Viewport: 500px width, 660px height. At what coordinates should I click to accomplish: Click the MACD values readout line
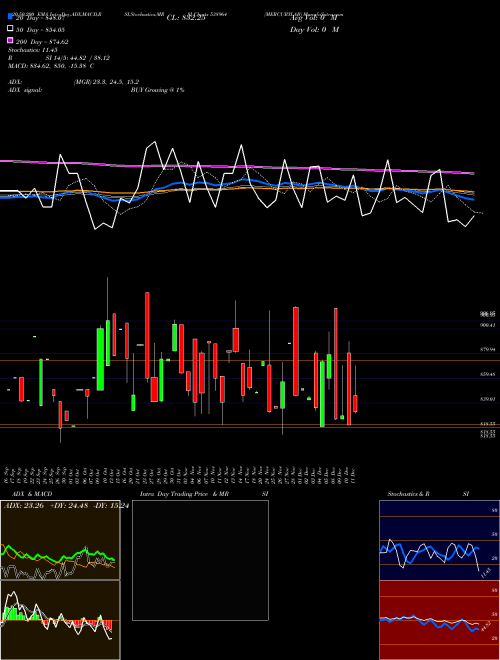[51, 66]
